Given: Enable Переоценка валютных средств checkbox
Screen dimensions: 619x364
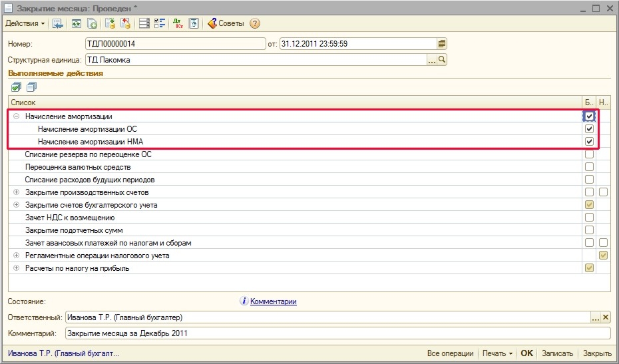Looking at the screenshot, I should coord(589,167).
